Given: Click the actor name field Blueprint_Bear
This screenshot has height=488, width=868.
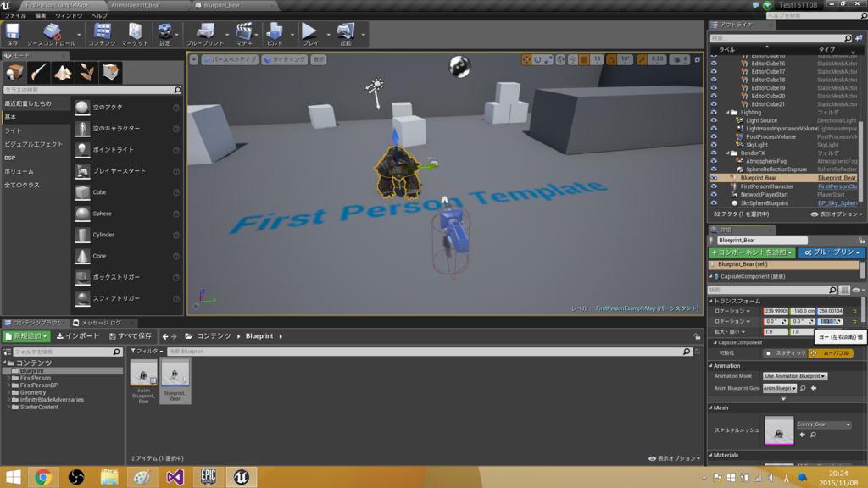Looking at the screenshot, I should [762, 241].
